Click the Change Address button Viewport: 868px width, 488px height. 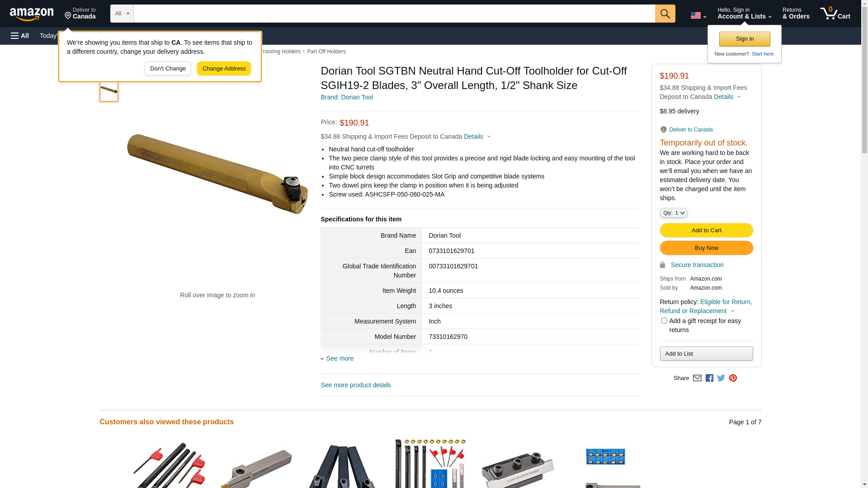pos(224,69)
